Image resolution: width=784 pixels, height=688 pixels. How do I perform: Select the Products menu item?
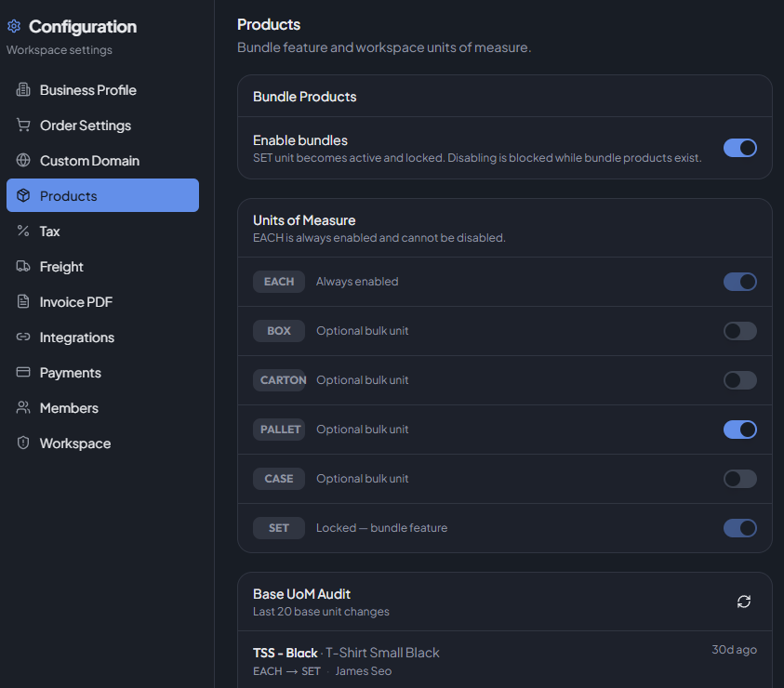pos(102,195)
